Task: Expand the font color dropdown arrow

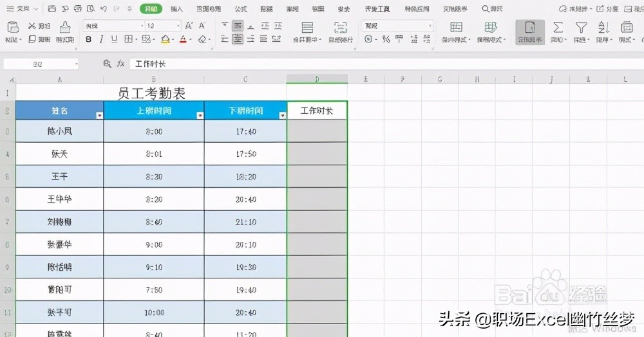Action: click(x=190, y=40)
